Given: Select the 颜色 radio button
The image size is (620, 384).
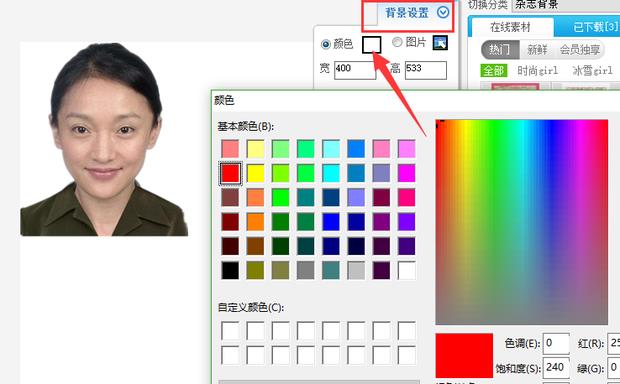Looking at the screenshot, I should point(325,44).
